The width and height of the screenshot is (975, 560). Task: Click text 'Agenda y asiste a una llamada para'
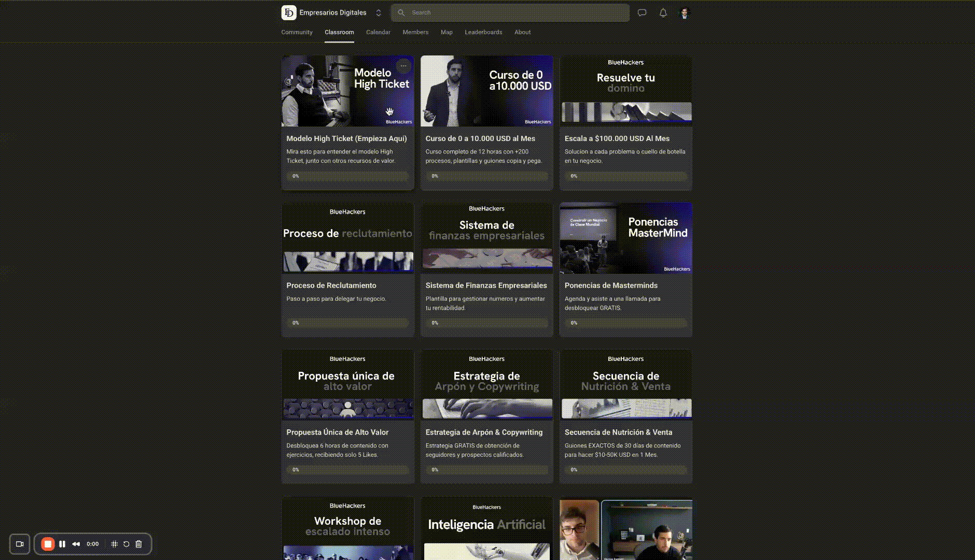click(612, 299)
